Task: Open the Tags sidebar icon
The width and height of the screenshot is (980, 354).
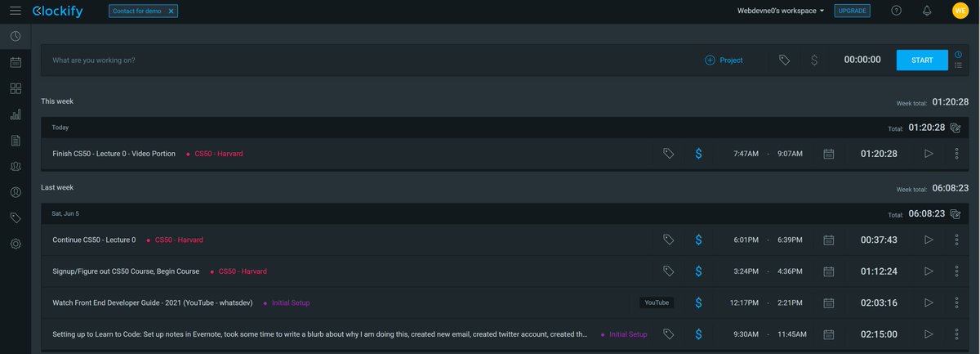Action: 16,217
